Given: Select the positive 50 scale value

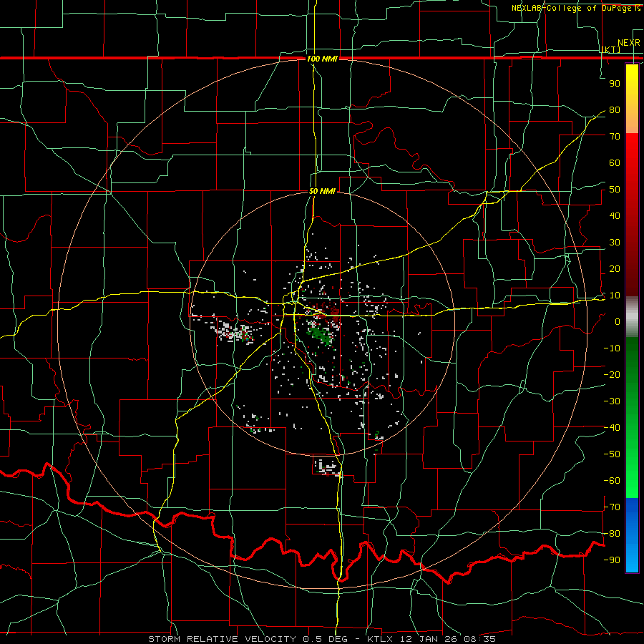Looking at the screenshot, I should point(615,190).
